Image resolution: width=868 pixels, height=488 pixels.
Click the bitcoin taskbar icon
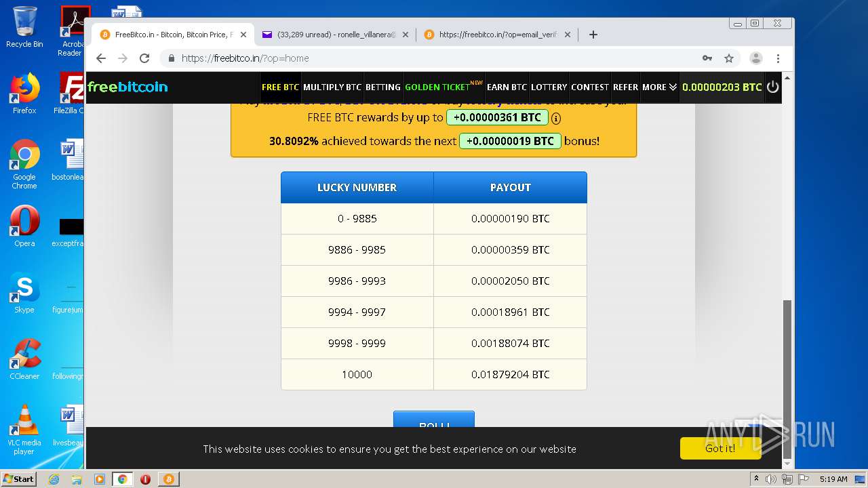169,479
